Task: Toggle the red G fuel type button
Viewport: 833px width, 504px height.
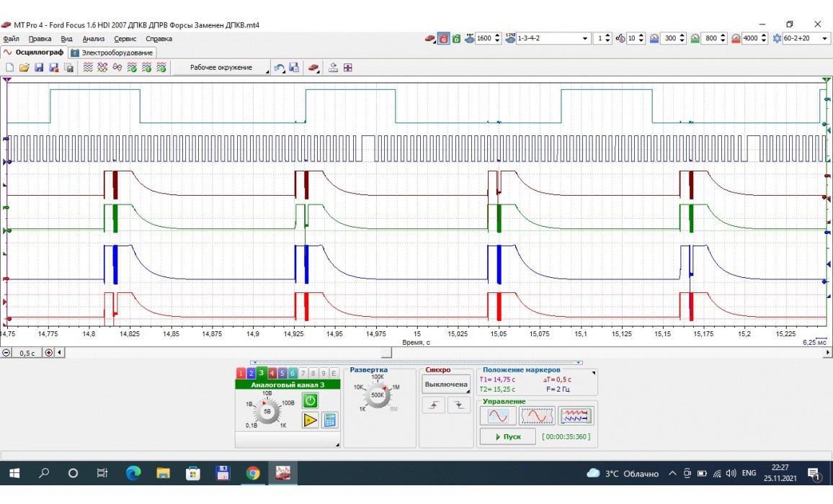Action: coord(445,38)
